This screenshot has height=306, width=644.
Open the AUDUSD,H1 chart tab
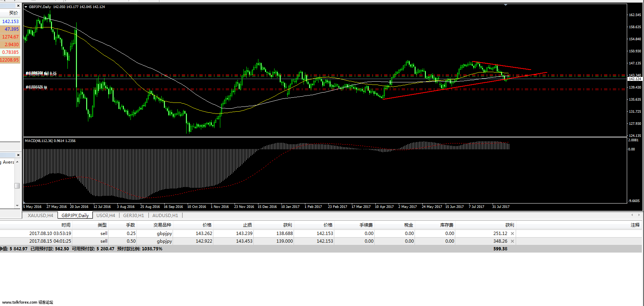point(165,216)
